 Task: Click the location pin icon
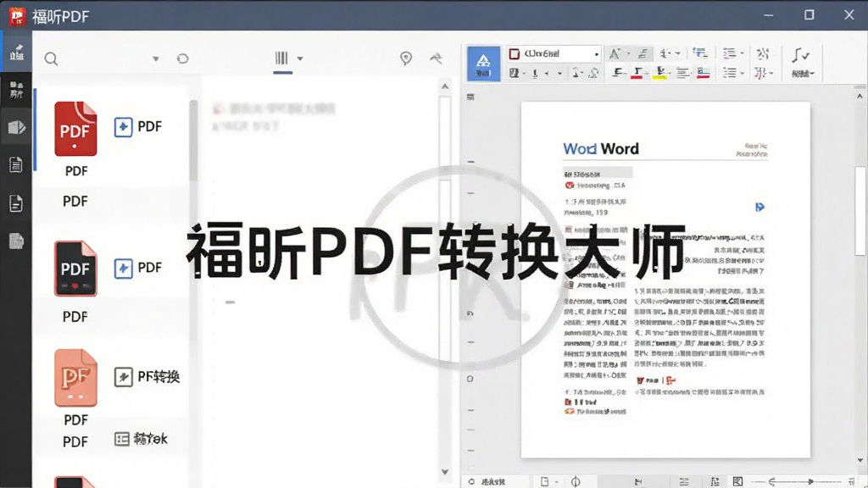[x=406, y=58]
